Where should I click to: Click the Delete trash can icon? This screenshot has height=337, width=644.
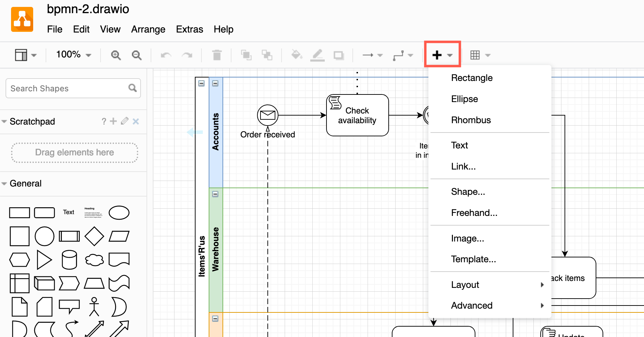coord(217,55)
